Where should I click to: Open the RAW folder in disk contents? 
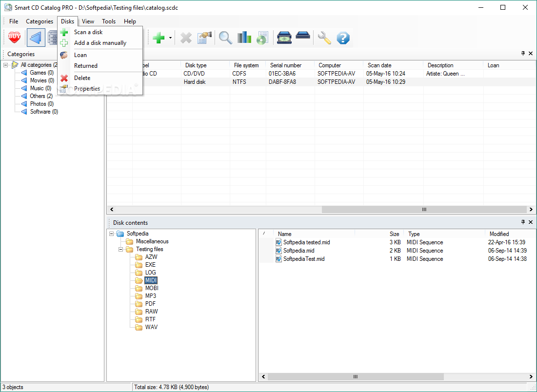tap(151, 312)
